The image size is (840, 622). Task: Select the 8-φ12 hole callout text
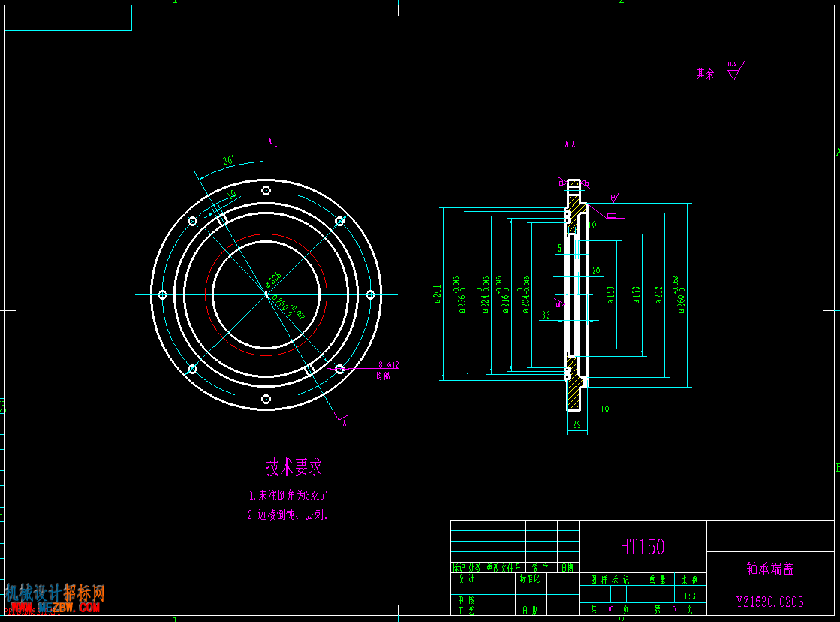(389, 365)
